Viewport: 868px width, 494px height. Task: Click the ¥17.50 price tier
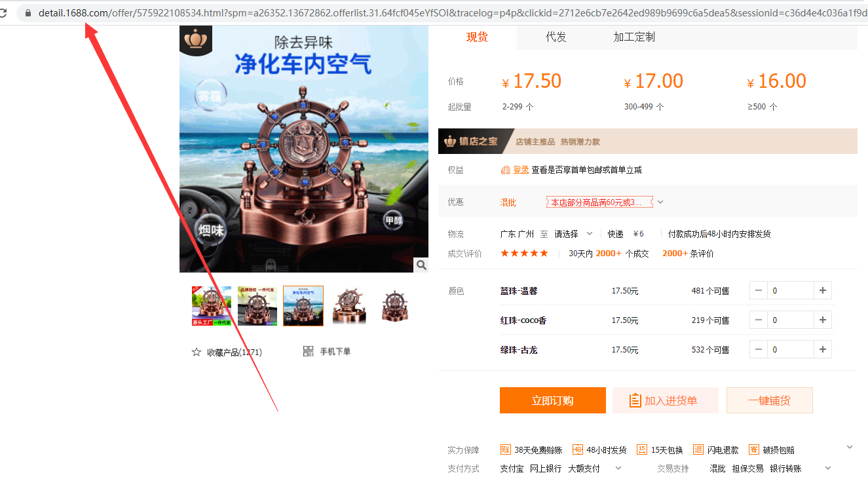[532, 81]
